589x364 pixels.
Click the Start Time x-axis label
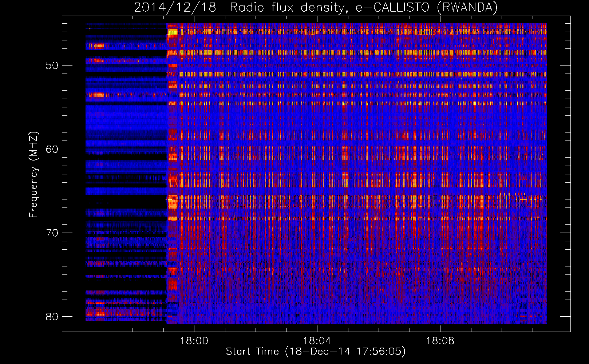pos(315,351)
